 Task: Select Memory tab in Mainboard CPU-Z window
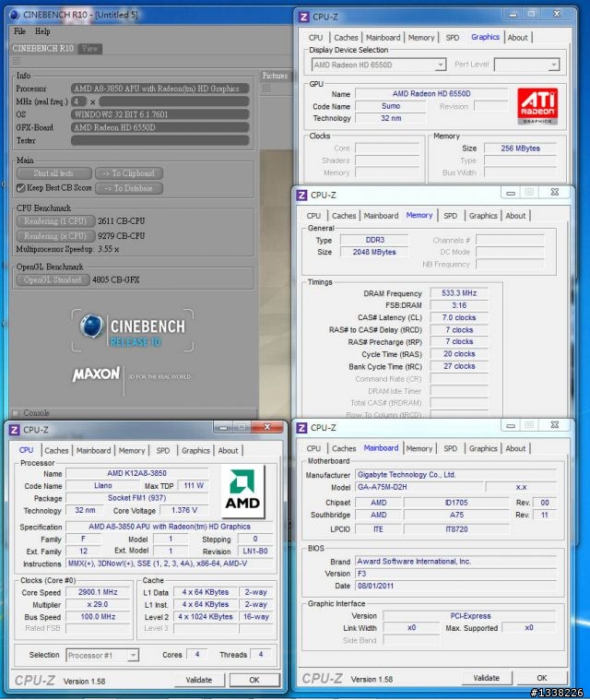419,448
